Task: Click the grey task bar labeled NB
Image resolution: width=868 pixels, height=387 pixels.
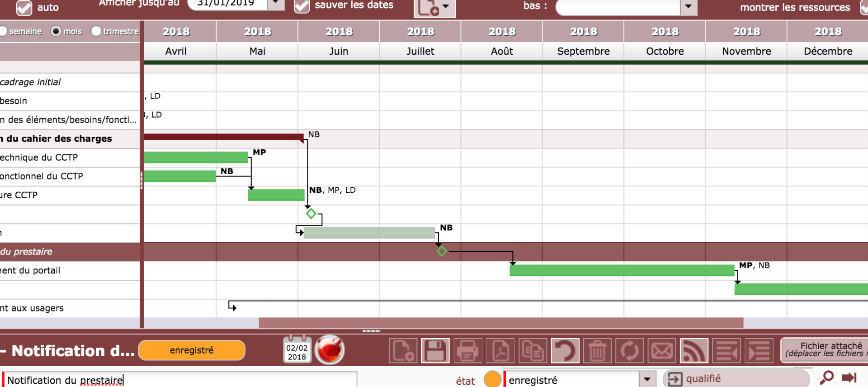Action: click(369, 233)
